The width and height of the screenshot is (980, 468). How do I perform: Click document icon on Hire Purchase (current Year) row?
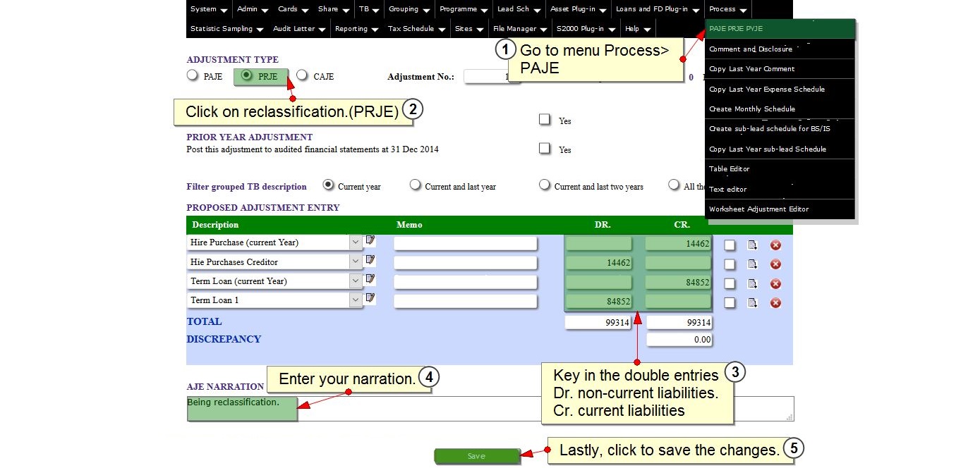(x=753, y=245)
